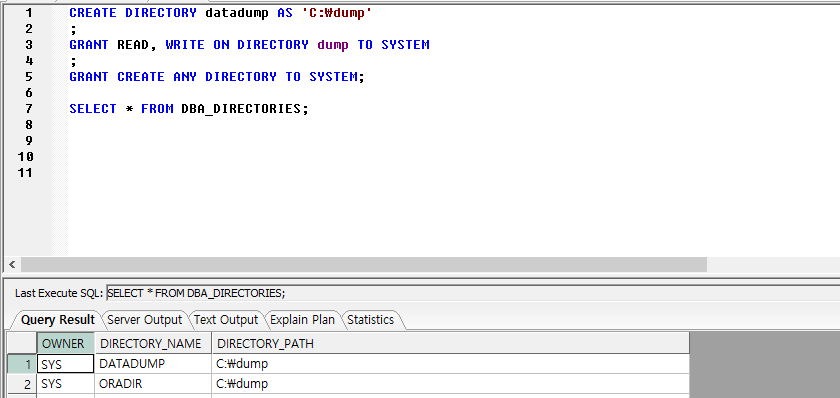The width and height of the screenshot is (840, 398).
Task: Sort by the OWNER column header
Action: point(66,343)
